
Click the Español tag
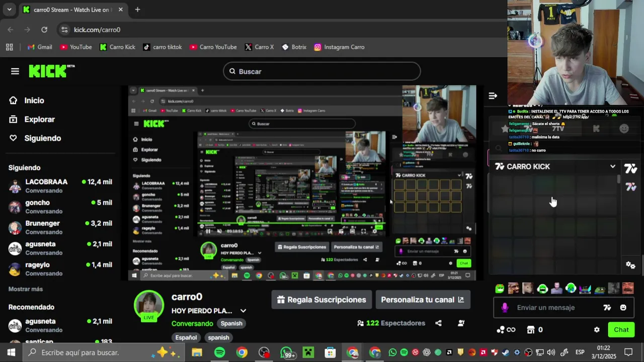(186, 337)
